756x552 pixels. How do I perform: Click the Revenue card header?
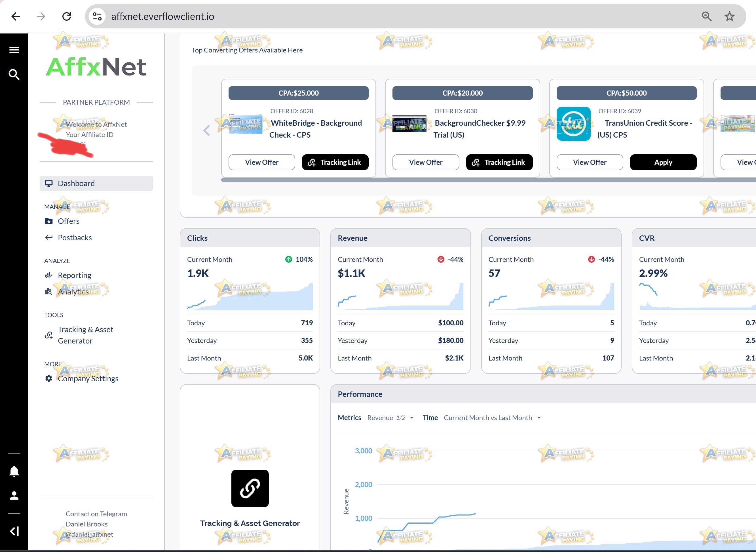click(x=401, y=238)
